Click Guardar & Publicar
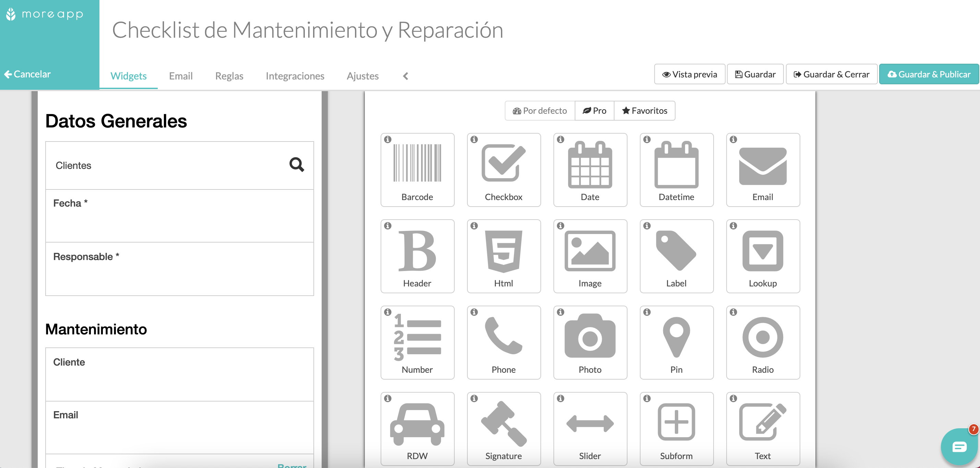 pyautogui.click(x=929, y=74)
